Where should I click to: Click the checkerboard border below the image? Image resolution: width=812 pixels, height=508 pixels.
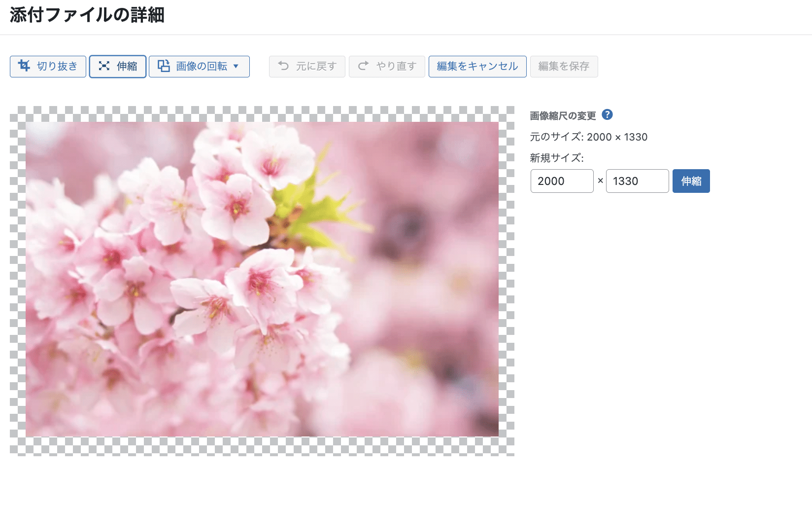[x=262, y=446]
